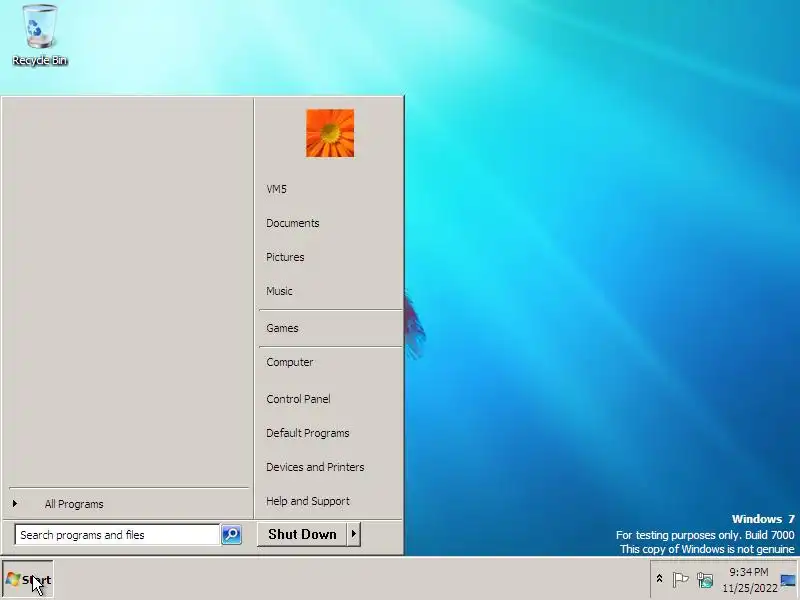
Task: Expand the All Programs list
Action: (x=129, y=504)
